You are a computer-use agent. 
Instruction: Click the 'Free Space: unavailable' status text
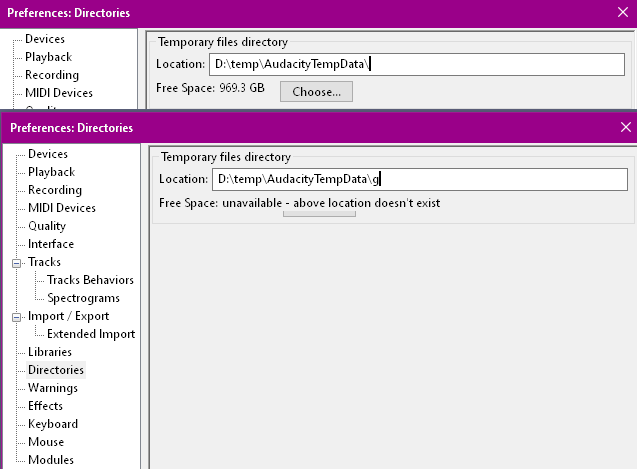coord(299,203)
